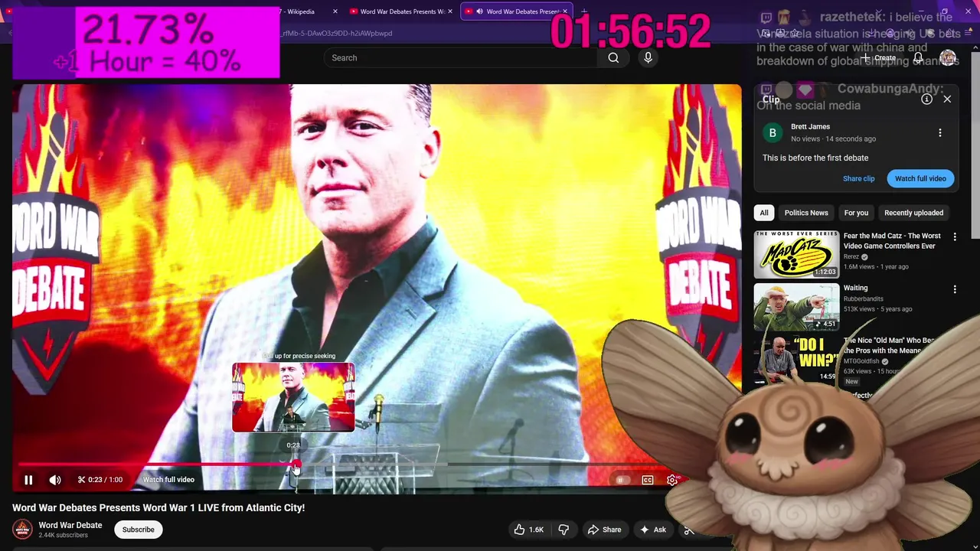Image resolution: width=980 pixels, height=551 pixels.
Task: Like the video with thumbs up
Action: (529, 530)
